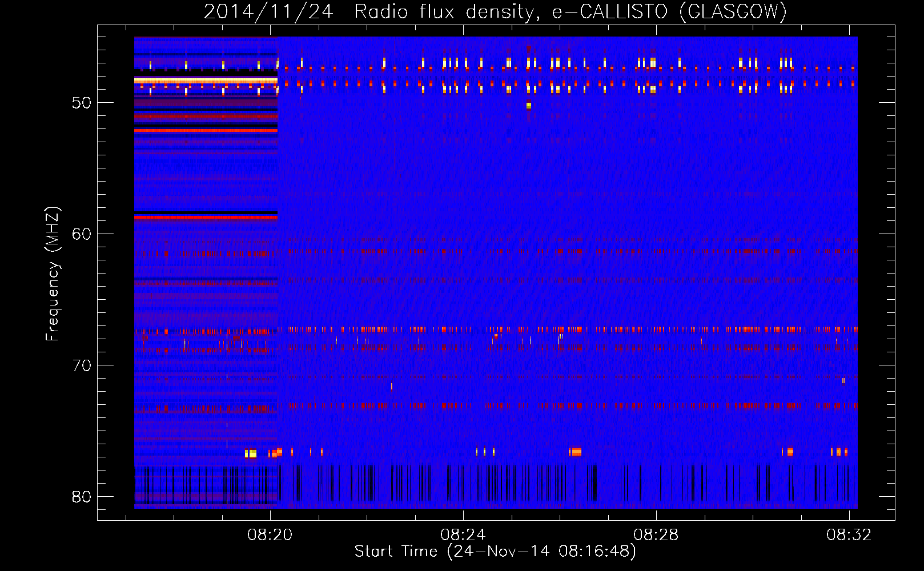Viewport: 924px width, 571px height.
Task: Click the frequency tick label 70
Action: pos(82,365)
